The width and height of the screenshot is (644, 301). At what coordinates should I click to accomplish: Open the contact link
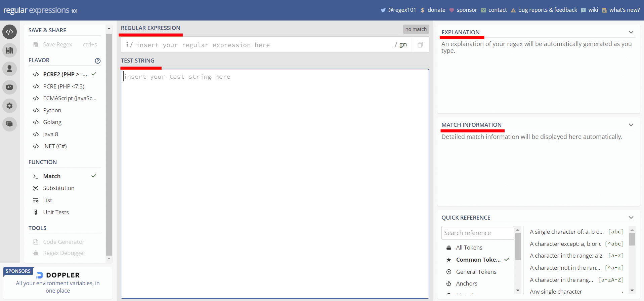pyautogui.click(x=498, y=10)
